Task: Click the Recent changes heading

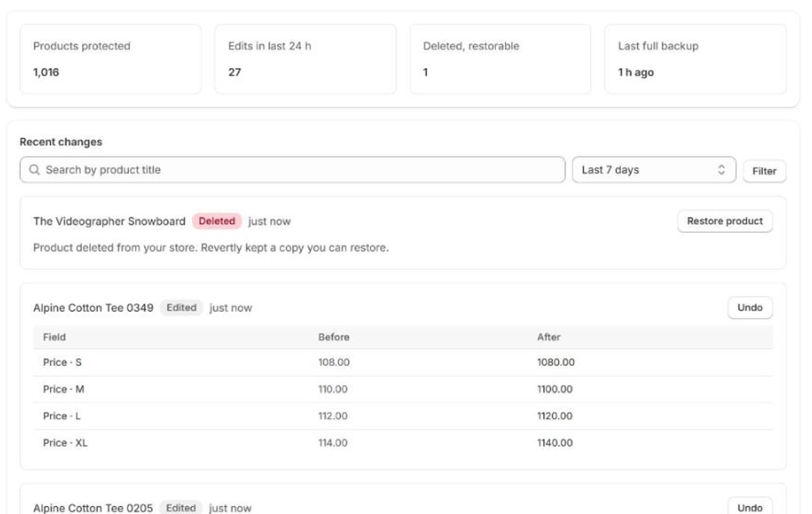Action: (x=61, y=142)
